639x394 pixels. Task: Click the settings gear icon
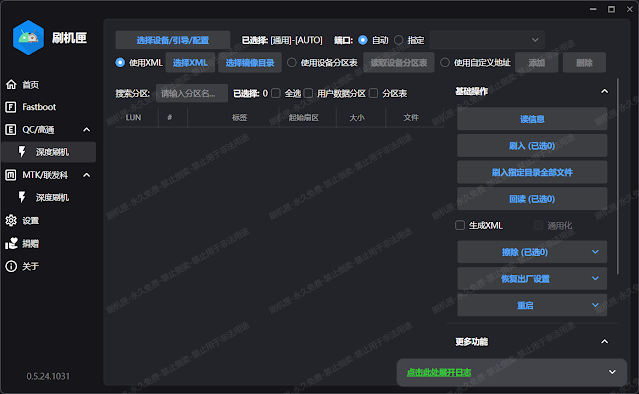(11, 220)
